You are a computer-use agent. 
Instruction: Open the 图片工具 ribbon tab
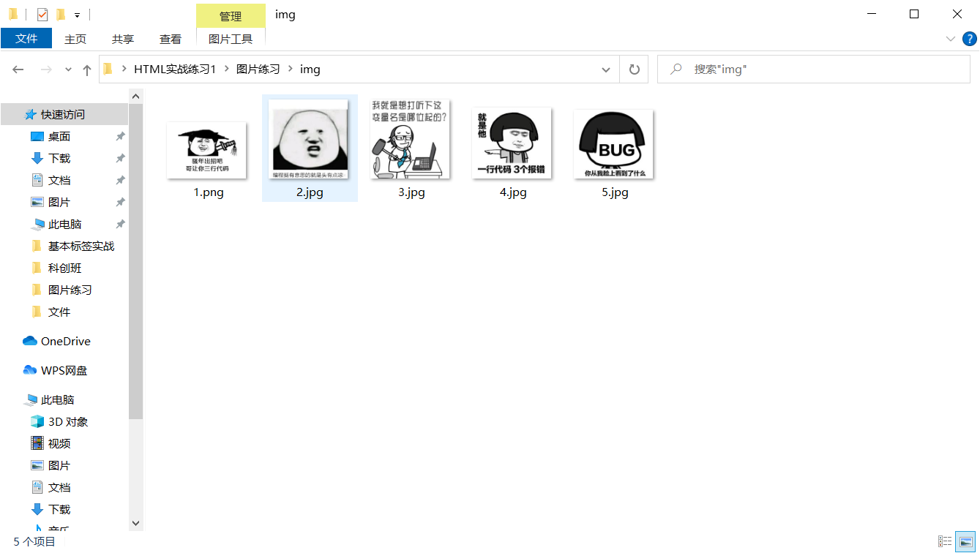(231, 39)
